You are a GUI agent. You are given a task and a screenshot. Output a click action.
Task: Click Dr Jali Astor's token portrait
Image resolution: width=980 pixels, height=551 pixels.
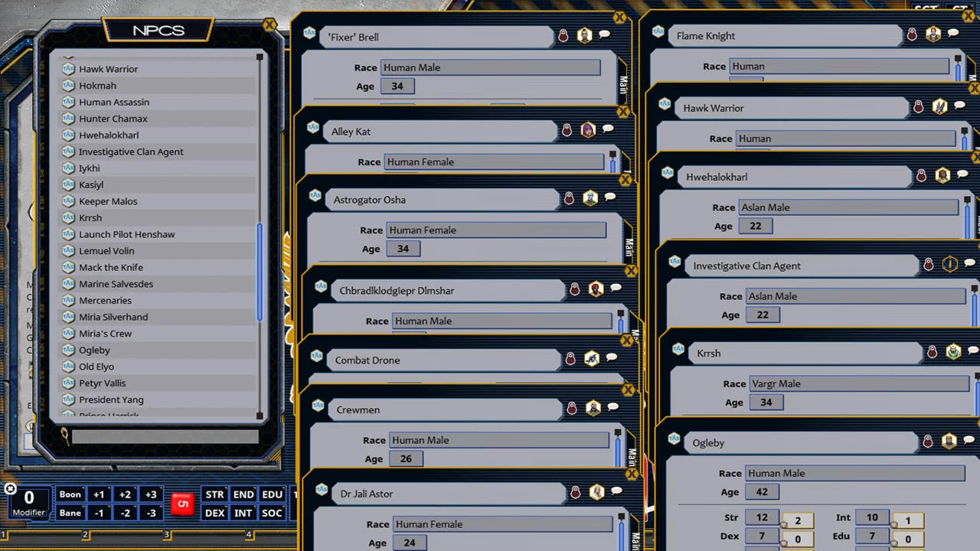[x=596, y=493]
